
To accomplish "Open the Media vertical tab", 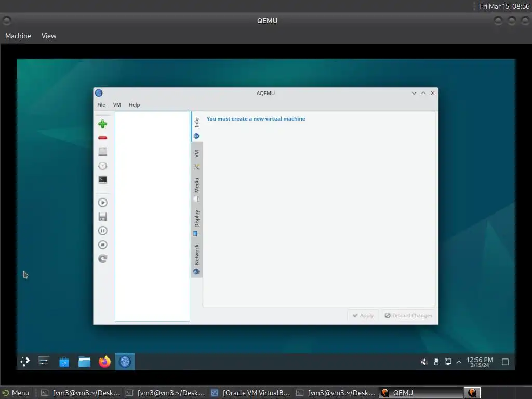I will pyautogui.click(x=197, y=189).
